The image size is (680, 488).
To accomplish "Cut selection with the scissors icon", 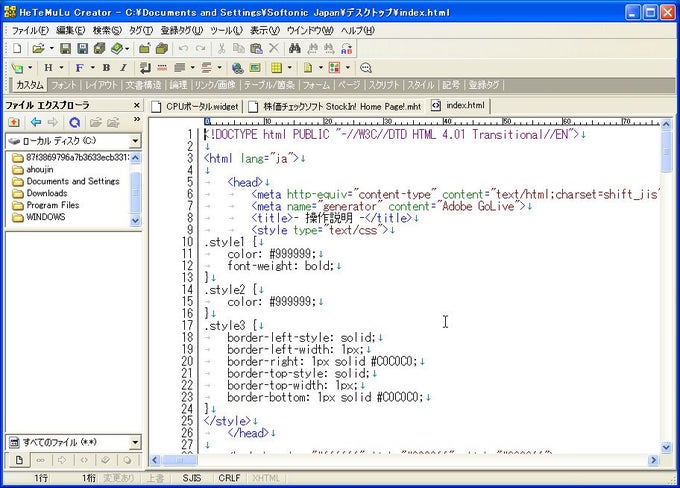I will coord(221,49).
